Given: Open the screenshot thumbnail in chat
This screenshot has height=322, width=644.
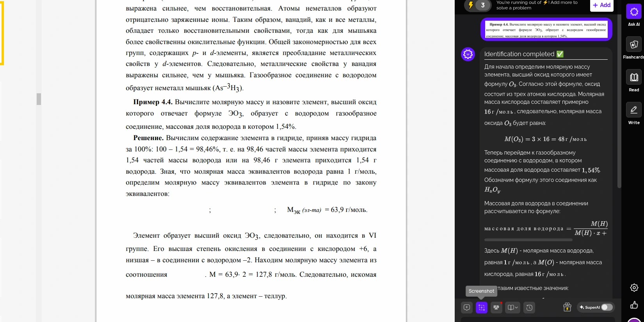Looking at the screenshot, I should click(x=546, y=29).
